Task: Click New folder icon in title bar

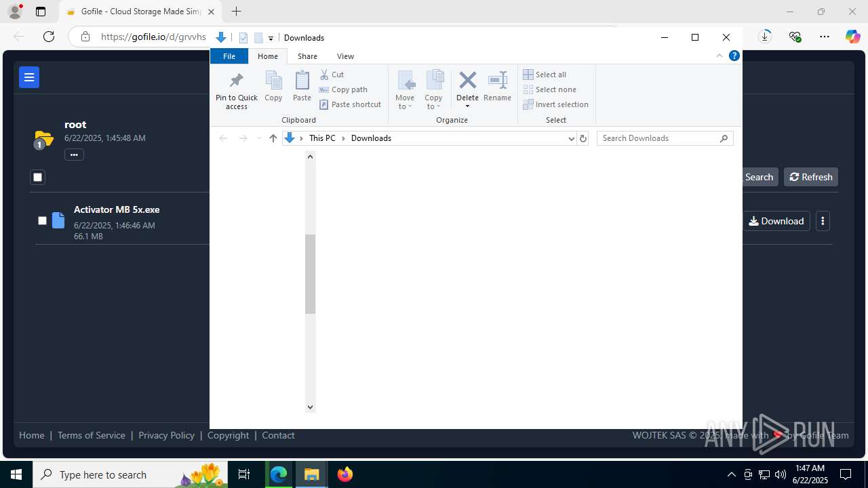Action: tap(258, 38)
